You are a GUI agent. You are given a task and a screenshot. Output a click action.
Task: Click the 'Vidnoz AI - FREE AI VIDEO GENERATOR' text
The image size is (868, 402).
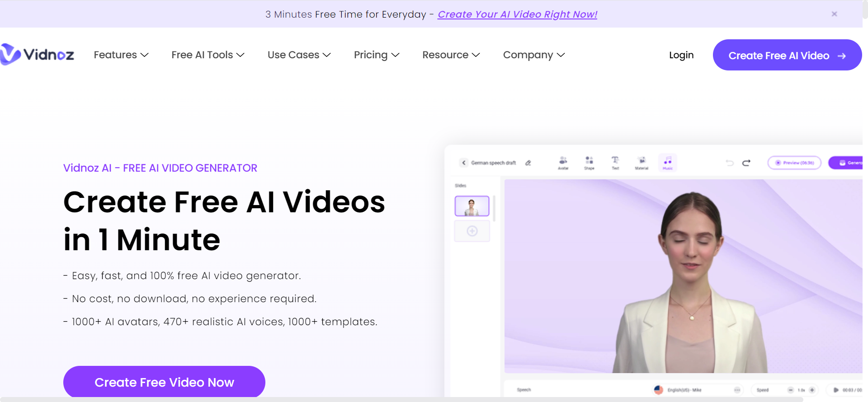160,168
